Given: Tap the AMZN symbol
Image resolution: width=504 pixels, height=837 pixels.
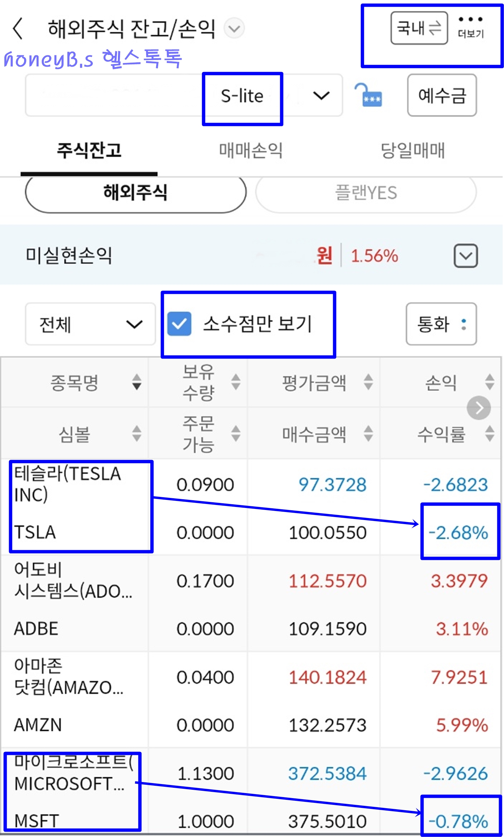Looking at the screenshot, I should [x=38, y=725].
